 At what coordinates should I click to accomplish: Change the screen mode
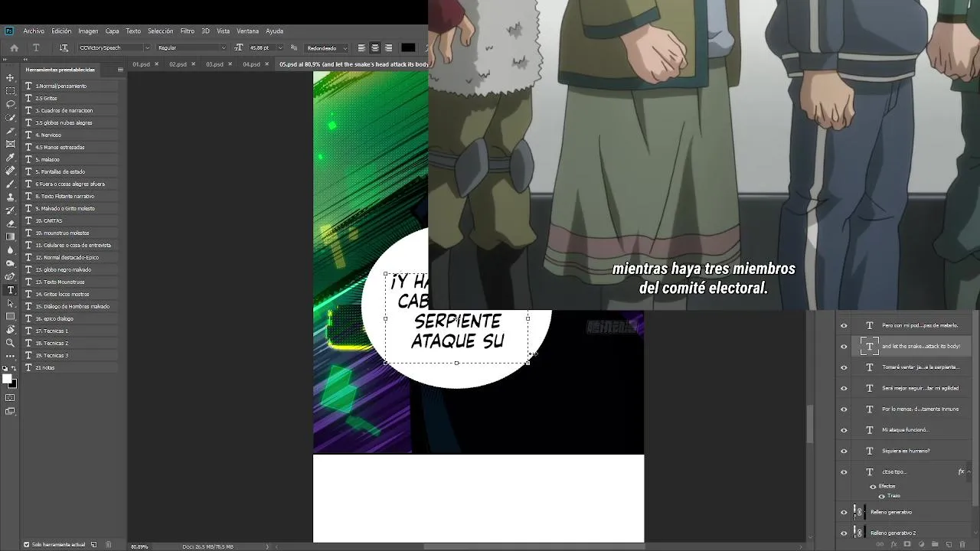click(10, 411)
